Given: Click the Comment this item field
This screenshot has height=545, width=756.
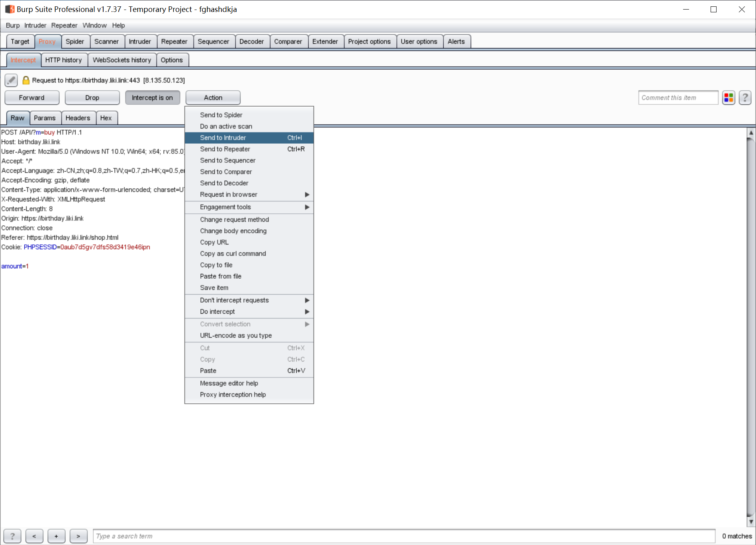Looking at the screenshot, I should tap(678, 98).
